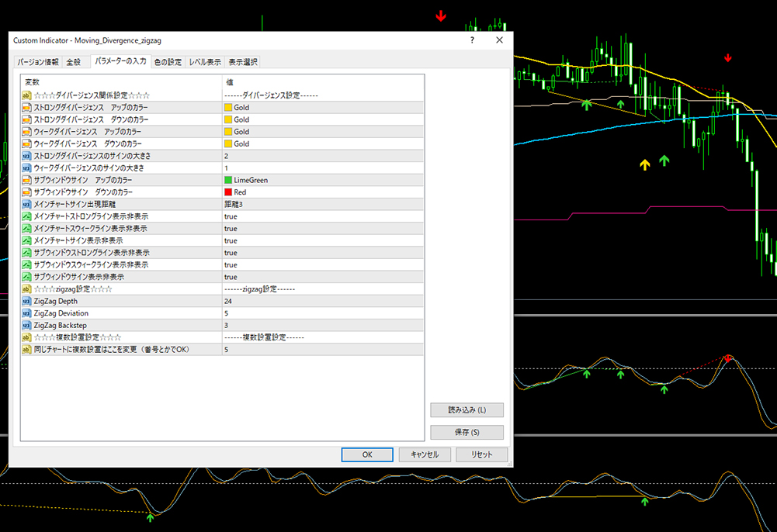
Task: Switch to the バージョン情報 tab
Action: coord(38,62)
